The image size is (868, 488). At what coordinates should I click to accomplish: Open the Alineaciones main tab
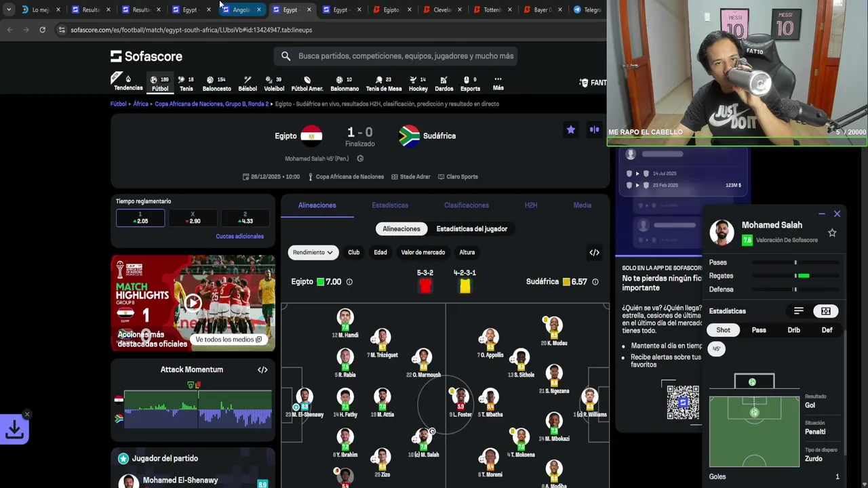[317, 205]
